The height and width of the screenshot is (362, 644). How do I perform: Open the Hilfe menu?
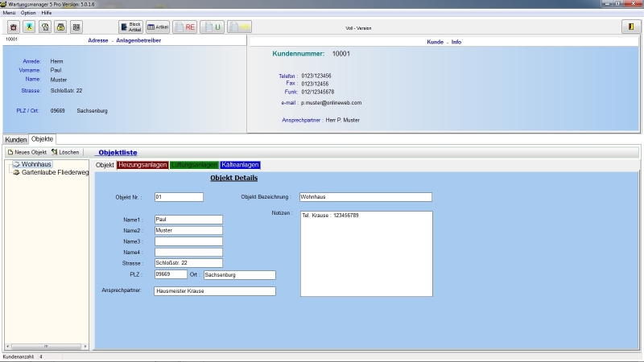pos(47,13)
